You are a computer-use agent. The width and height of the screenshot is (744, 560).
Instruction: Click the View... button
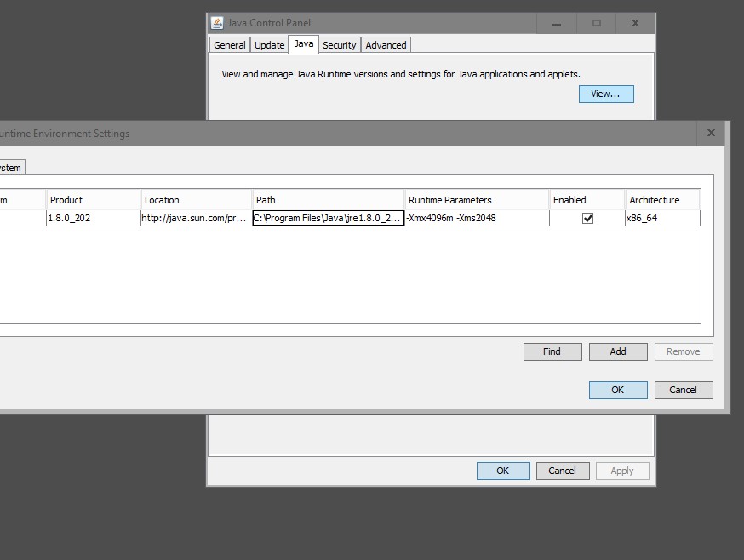[606, 94]
